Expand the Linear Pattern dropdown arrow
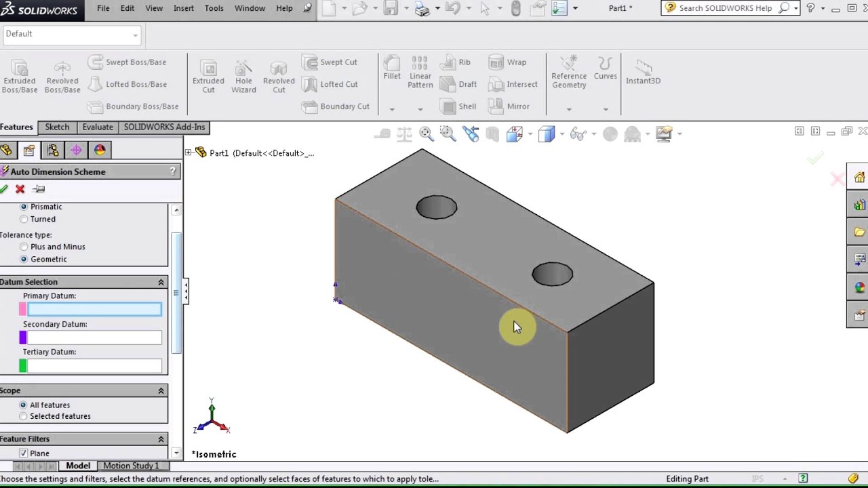 coord(420,109)
